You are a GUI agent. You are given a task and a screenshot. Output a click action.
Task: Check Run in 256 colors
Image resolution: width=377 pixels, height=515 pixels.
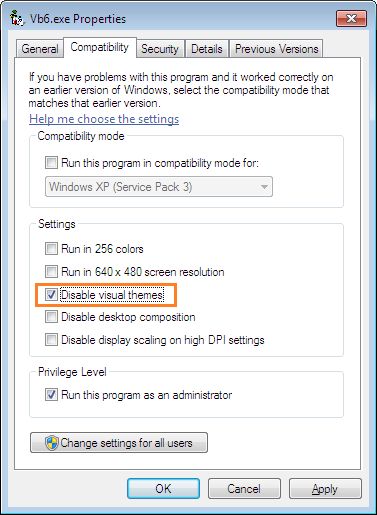[51, 249]
